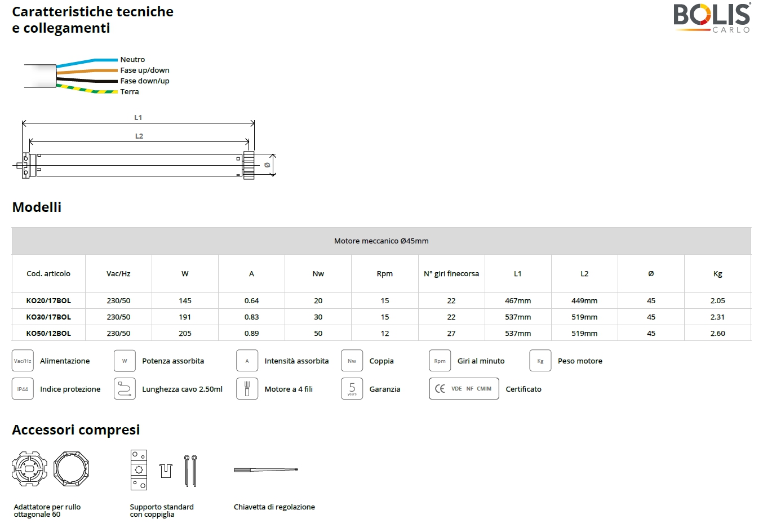Click the 4-wire motor icon
763x532 pixels.
(247, 389)
